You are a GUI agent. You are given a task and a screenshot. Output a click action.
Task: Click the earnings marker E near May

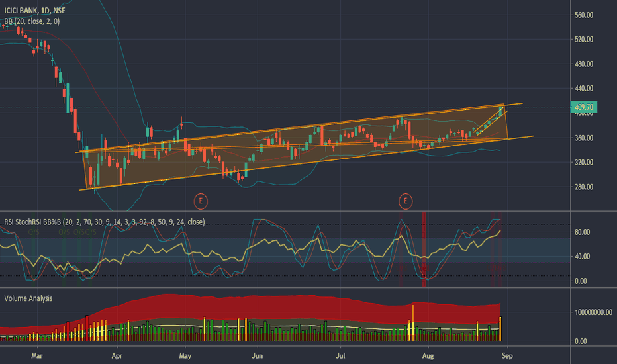[x=201, y=201]
